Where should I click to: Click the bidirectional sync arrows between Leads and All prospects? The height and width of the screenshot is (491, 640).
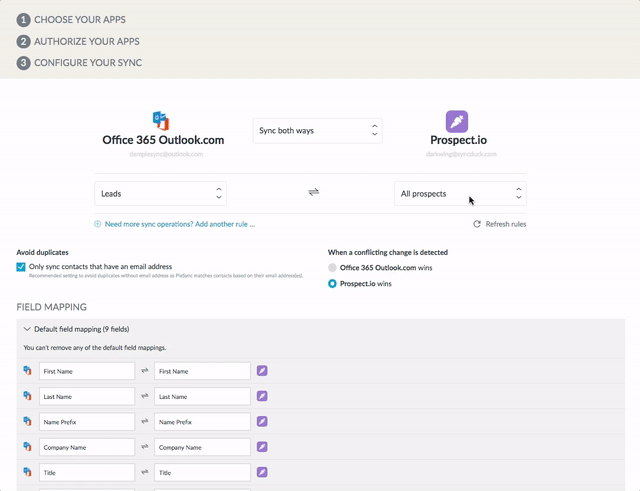click(x=313, y=192)
